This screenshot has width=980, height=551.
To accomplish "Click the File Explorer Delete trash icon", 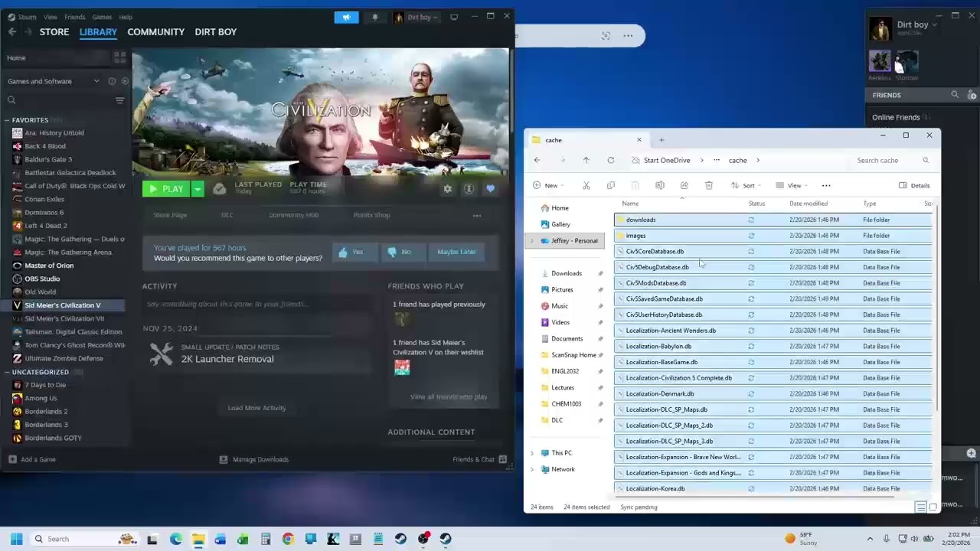I will [709, 185].
